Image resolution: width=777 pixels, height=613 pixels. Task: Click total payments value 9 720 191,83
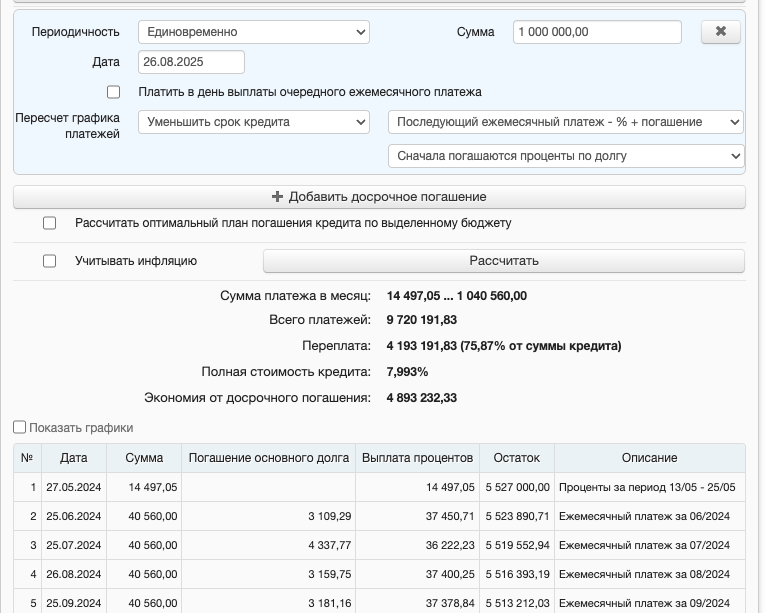pos(422,320)
